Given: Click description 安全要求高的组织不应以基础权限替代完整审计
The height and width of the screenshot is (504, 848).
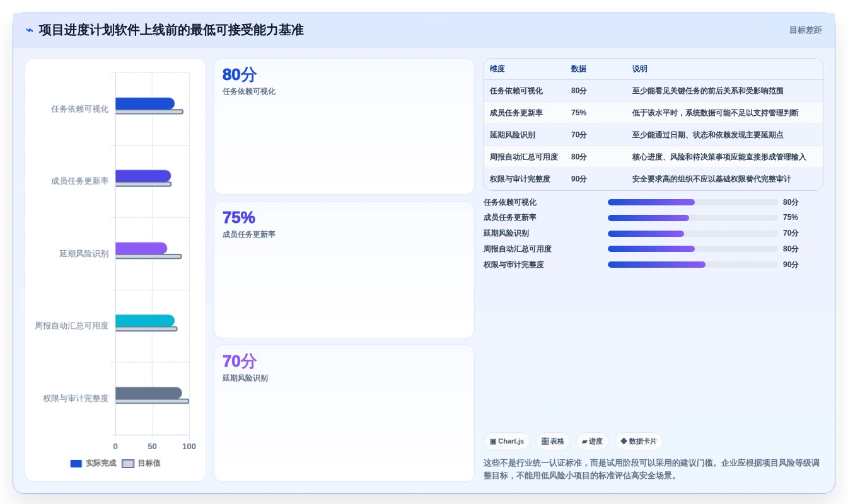Looking at the screenshot, I should (712, 179).
